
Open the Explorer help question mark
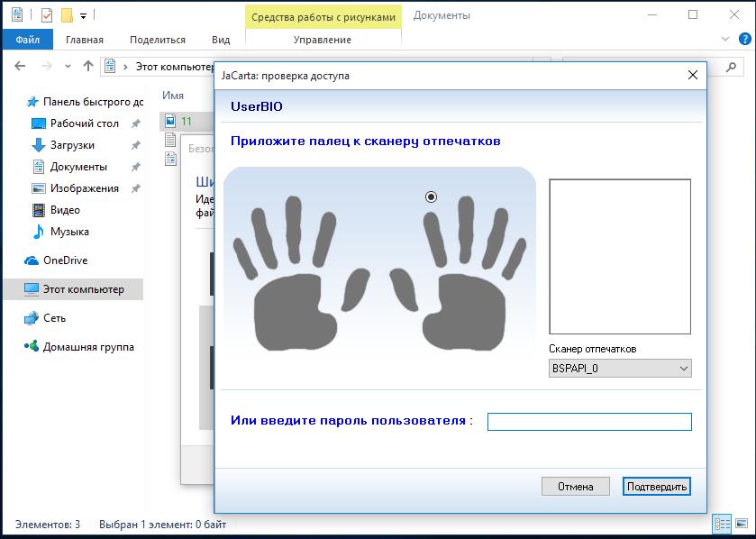click(744, 39)
